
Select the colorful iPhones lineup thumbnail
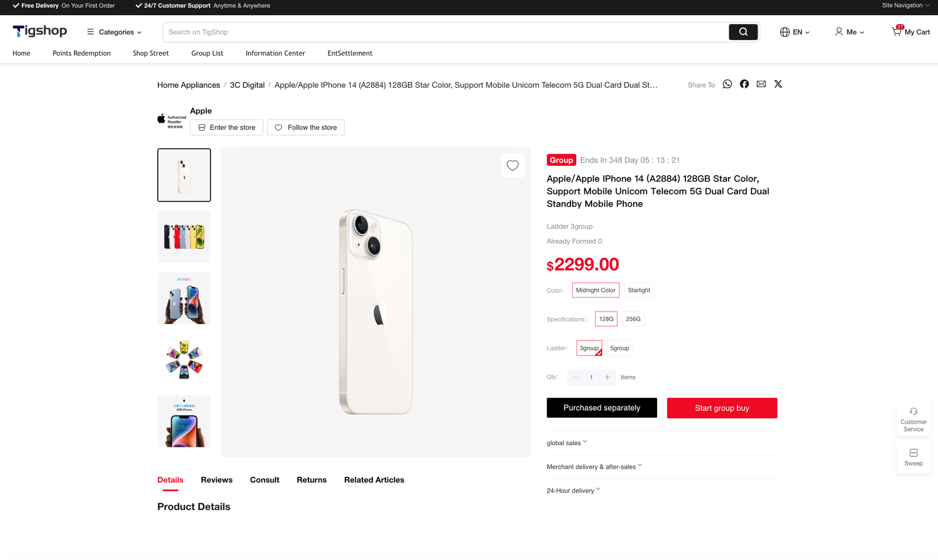point(184,237)
